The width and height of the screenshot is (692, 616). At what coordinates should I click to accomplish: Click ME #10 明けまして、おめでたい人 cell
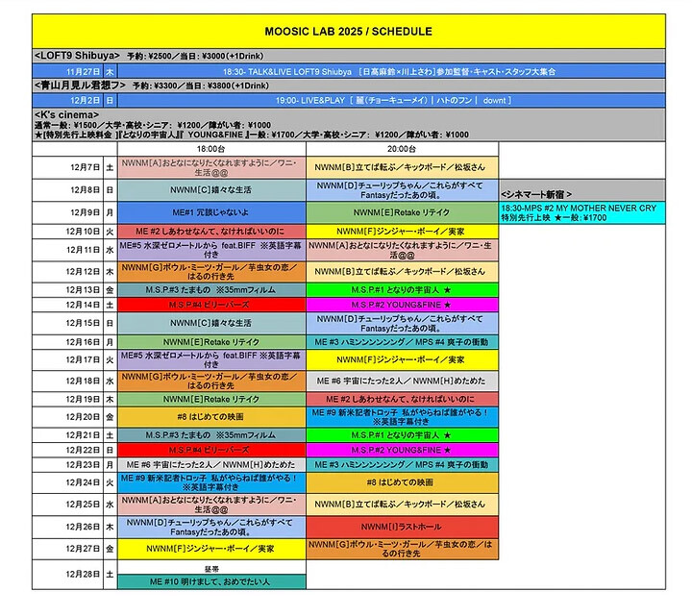(211, 581)
